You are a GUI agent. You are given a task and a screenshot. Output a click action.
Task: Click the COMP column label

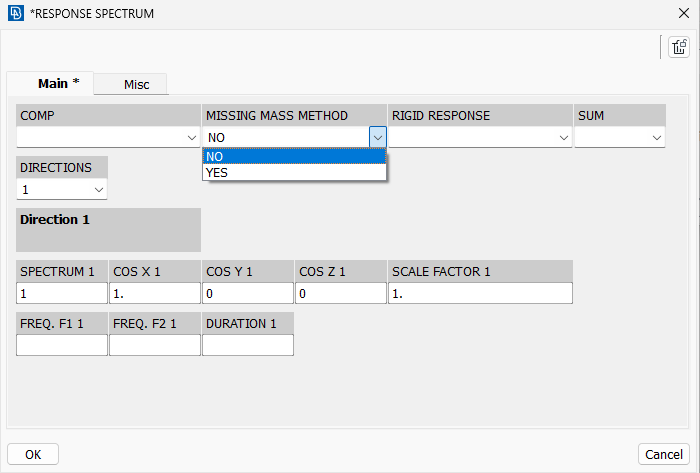[x=37, y=116]
